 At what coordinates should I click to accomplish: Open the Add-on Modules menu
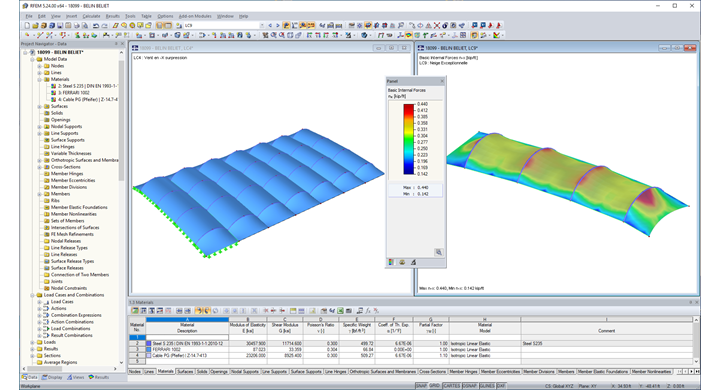click(x=195, y=16)
